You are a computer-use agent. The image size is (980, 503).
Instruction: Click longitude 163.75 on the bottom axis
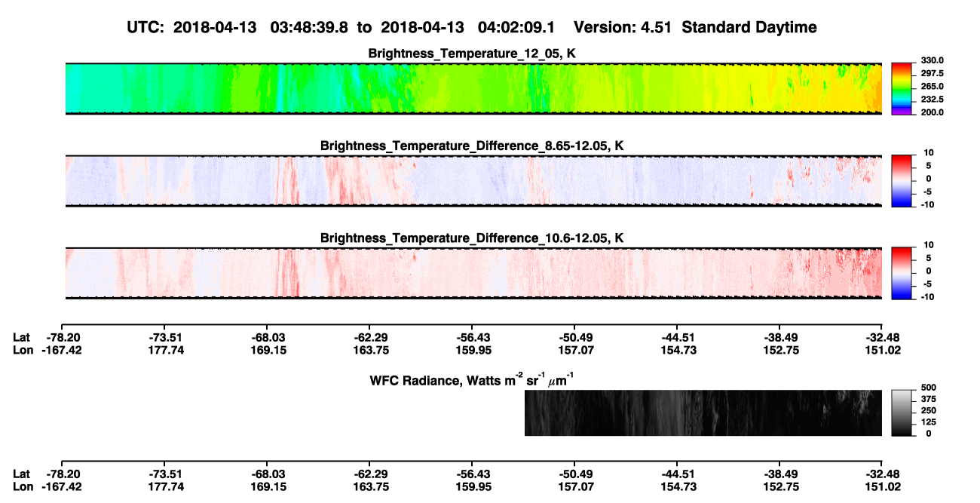pyautogui.click(x=369, y=486)
